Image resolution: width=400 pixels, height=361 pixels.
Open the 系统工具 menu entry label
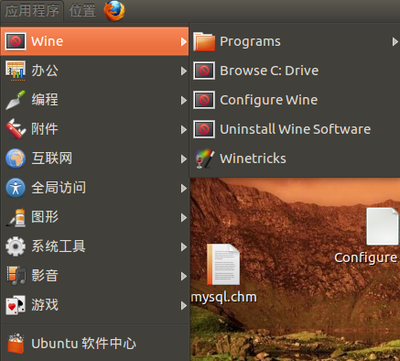pos(58,246)
